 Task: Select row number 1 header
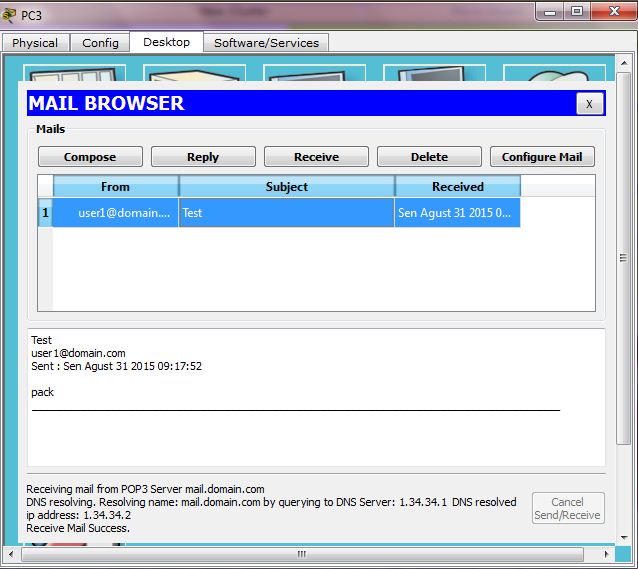click(45, 212)
